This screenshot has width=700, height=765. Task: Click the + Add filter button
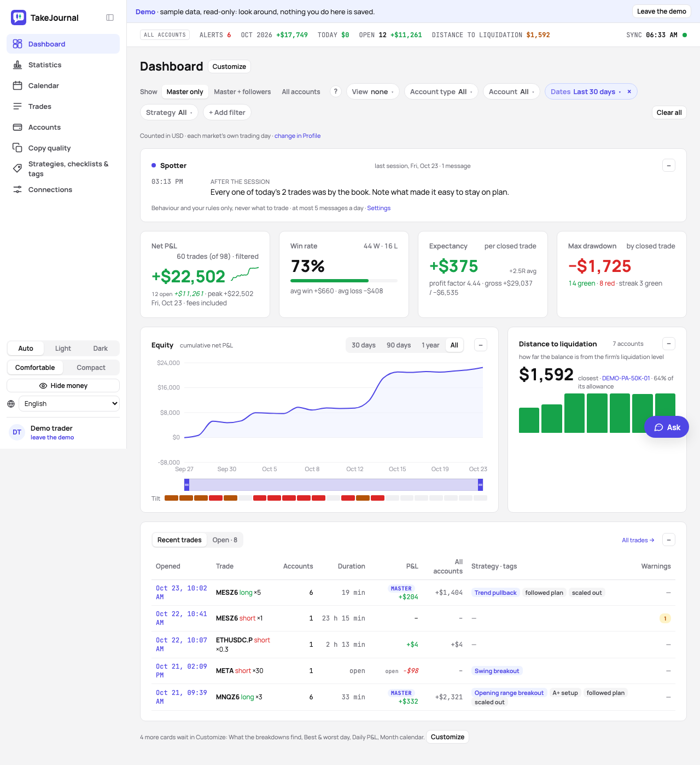pyautogui.click(x=227, y=112)
